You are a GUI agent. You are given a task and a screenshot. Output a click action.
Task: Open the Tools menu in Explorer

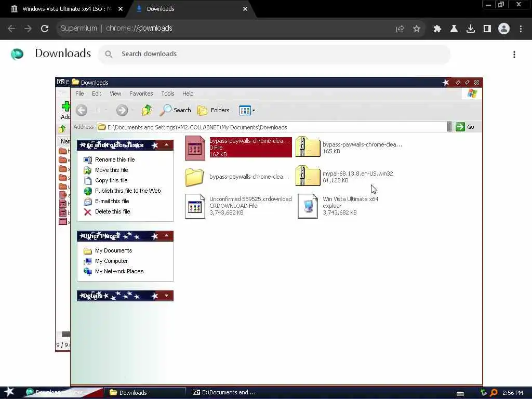[x=168, y=94]
